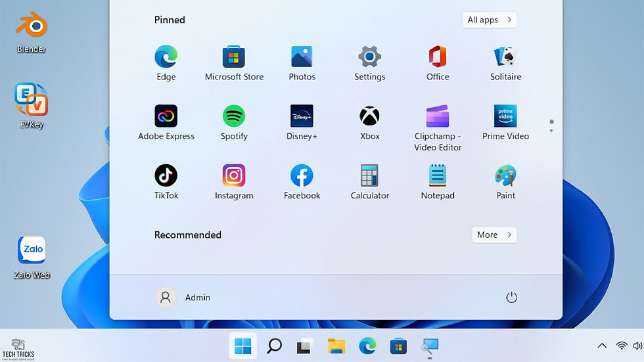The width and height of the screenshot is (644, 362).
Task: Open Facebook pinned app
Action: click(302, 182)
